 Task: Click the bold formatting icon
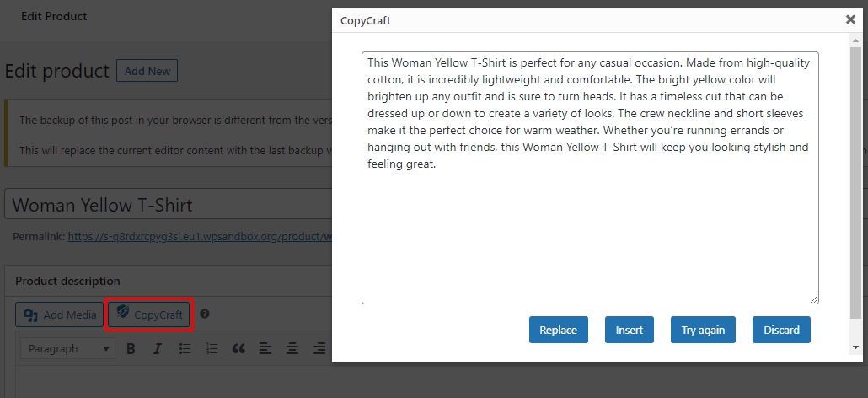(x=131, y=348)
